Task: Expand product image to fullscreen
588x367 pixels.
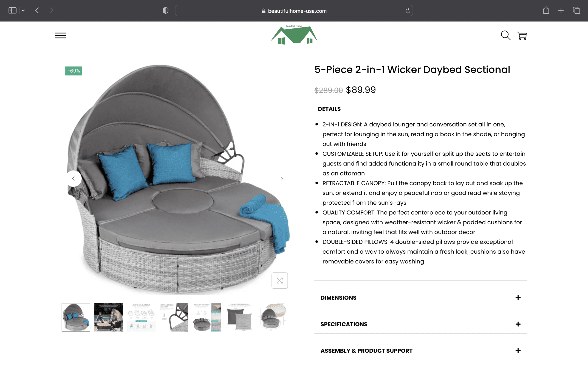Action: point(280,281)
